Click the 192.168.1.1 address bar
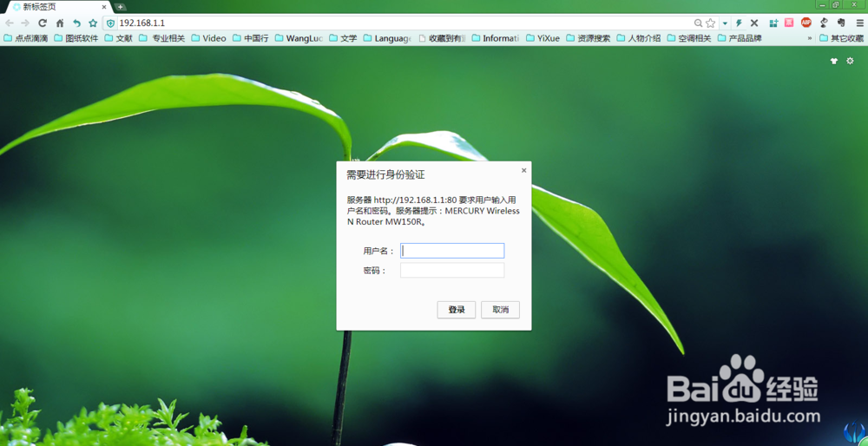This screenshot has width=868, height=446. (x=404, y=23)
